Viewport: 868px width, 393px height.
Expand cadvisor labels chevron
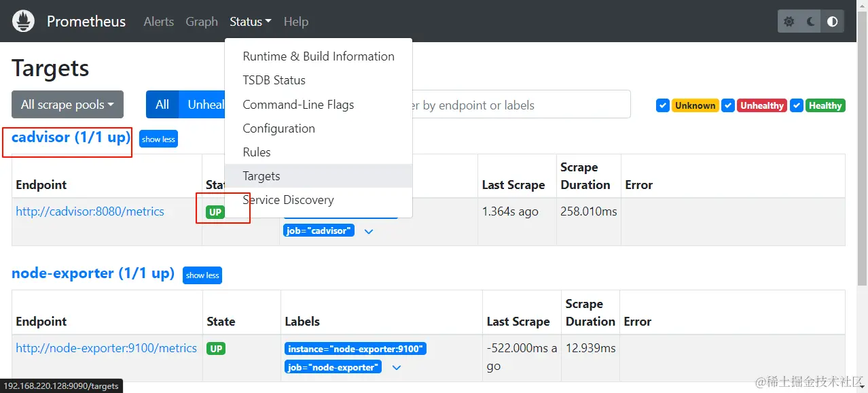[369, 231]
